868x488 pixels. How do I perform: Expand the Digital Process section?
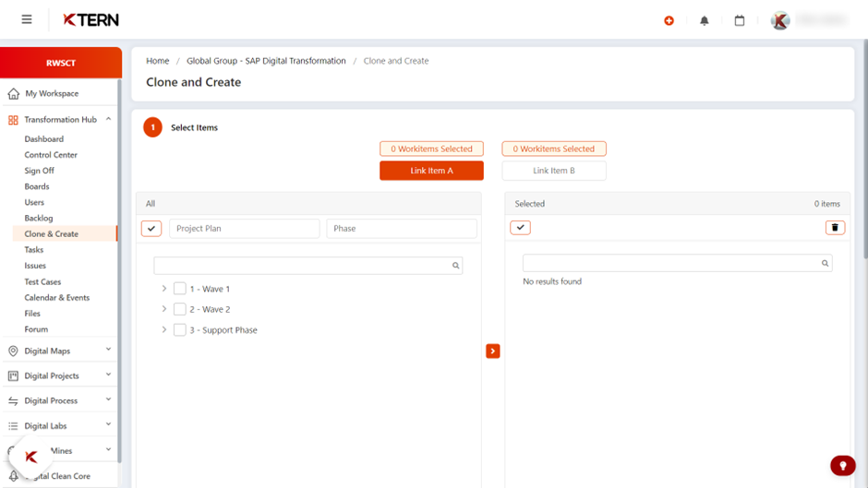pyautogui.click(x=109, y=399)
